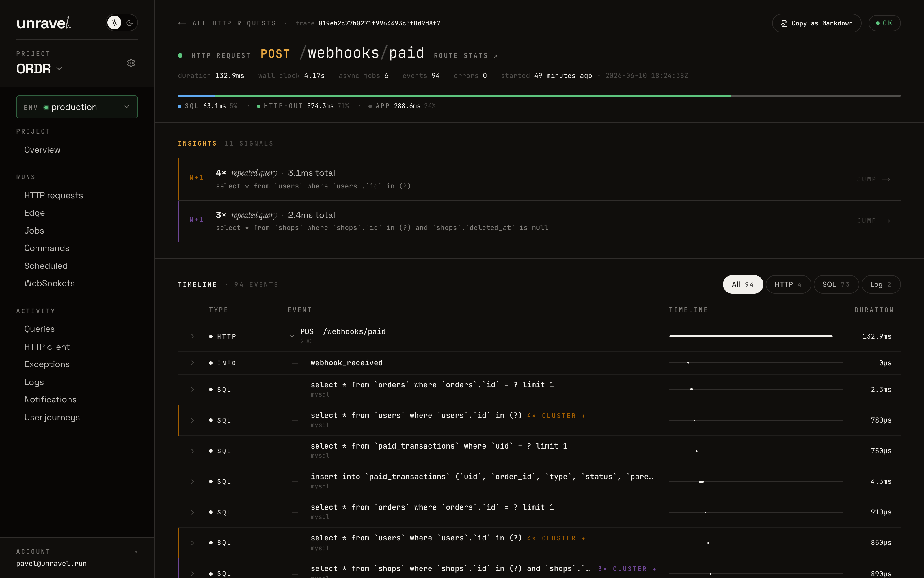Viewport: 924px width, 578px height.
Task: Expand the POST /webhooks/paid HTTP row
Action: pyautogui.click(x=192, y=336)
